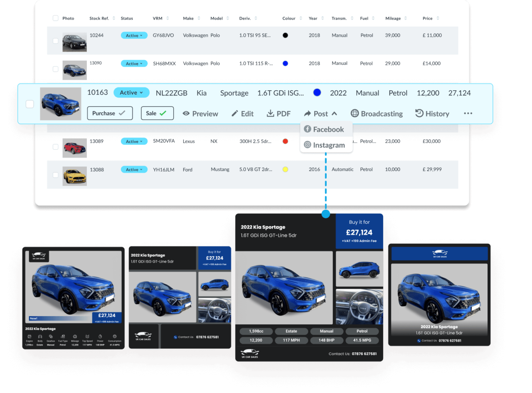Sort by Year column arrows
The image size is (532, 393).
(322, 18)
